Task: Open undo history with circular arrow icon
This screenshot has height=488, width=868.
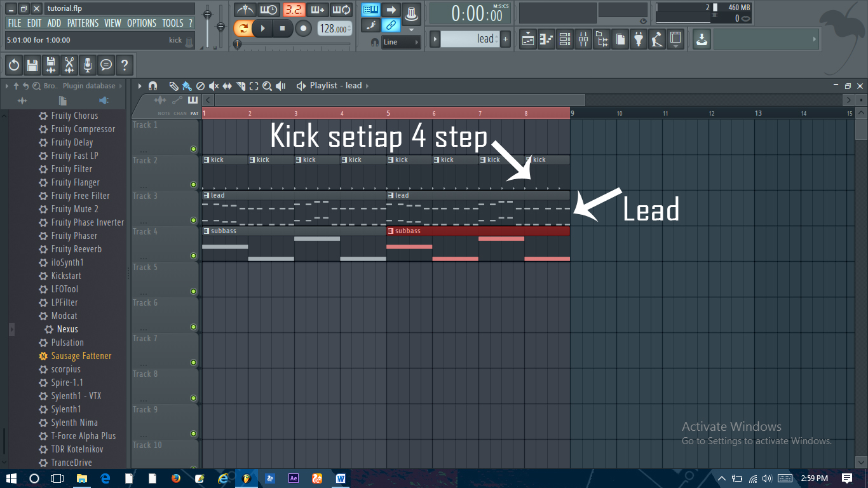Action: pyautogui.click(x=14, y=65)
